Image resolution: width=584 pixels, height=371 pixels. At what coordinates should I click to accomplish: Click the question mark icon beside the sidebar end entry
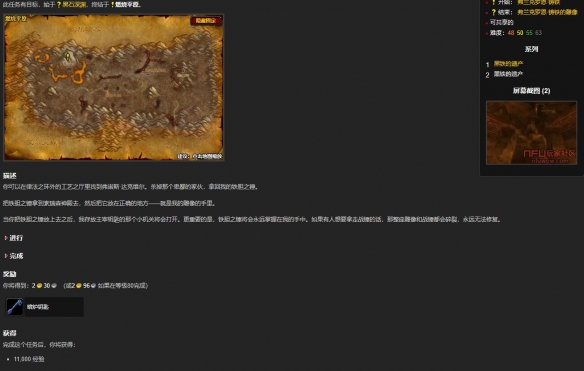(493, 12)
